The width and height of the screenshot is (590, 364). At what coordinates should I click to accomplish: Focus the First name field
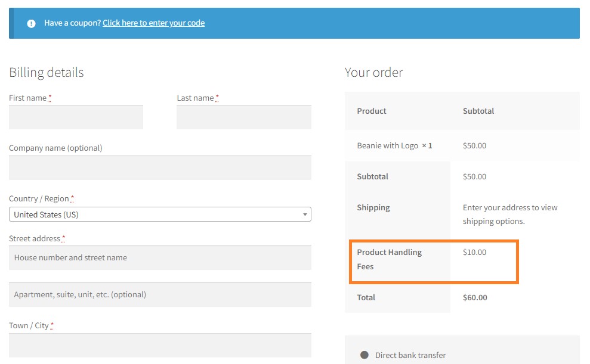[76, 117]
